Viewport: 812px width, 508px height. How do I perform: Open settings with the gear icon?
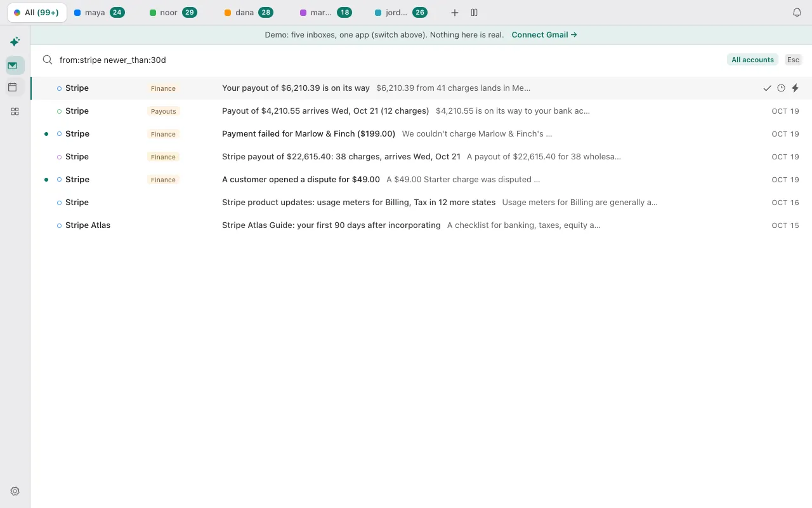[15, 491]
